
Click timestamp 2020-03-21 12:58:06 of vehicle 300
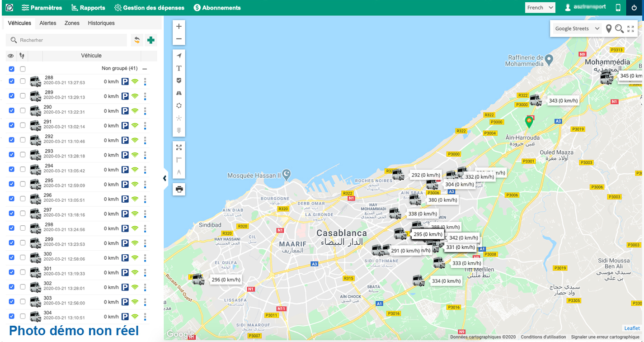tap(64, 260)
